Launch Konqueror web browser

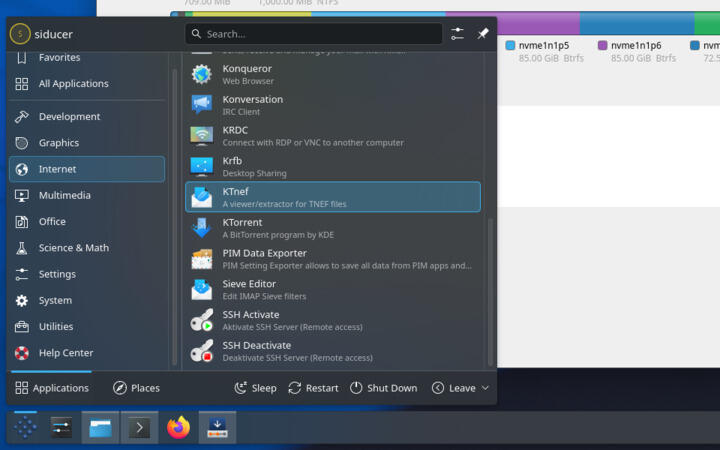(x=333, y=74)
